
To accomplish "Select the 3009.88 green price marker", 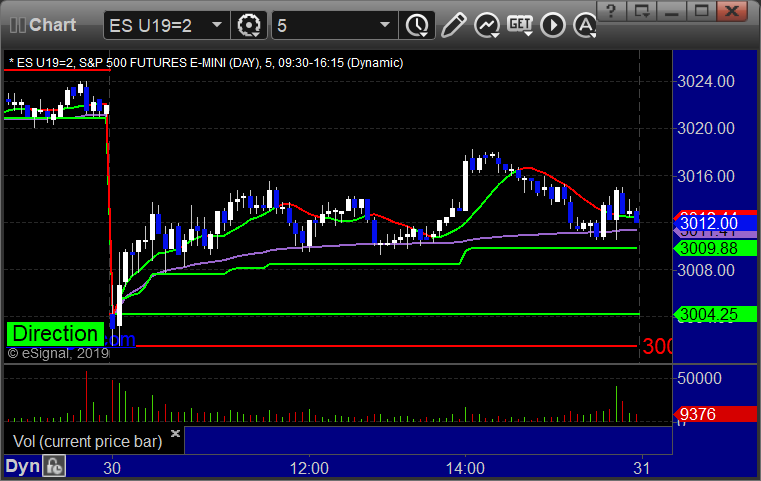I will pyautogui.click(x=714, y=249).
